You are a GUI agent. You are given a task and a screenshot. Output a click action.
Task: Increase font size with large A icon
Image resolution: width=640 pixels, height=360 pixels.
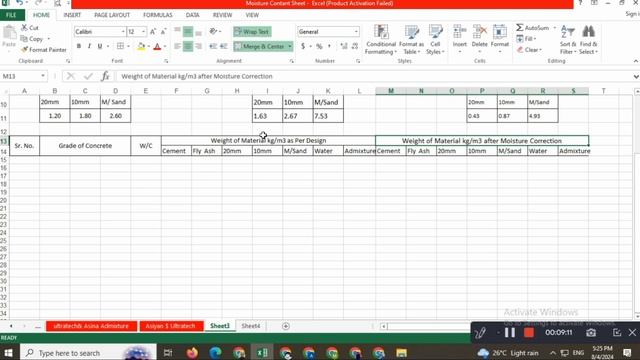[153, 31]
